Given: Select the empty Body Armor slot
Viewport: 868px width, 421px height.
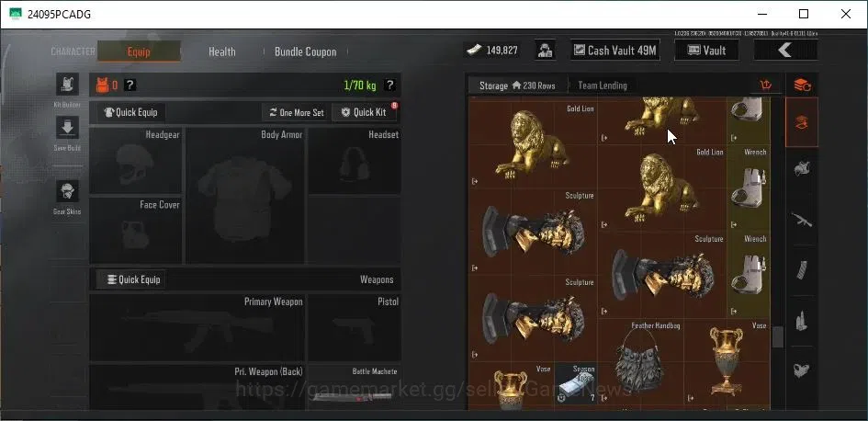Looking at the screenshot, I should pyautogui.click(x=244, y=196).
